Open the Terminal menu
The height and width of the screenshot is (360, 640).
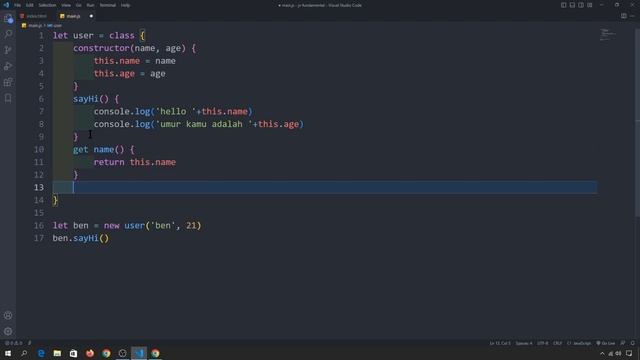click(x=108, y=5)
